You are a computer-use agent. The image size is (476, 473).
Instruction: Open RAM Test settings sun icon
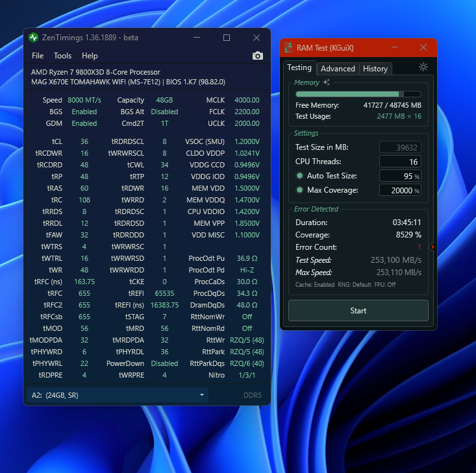tap(423, 67)
